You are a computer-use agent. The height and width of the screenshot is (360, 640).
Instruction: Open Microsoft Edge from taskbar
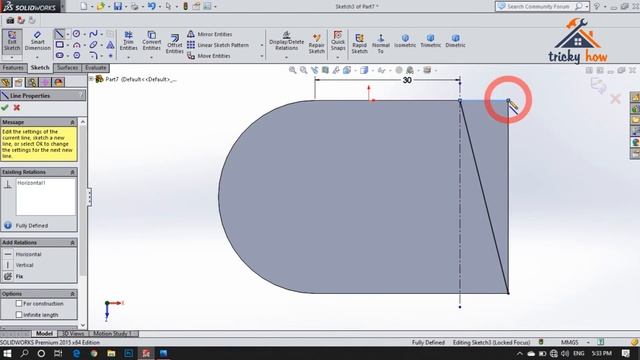point(76,353)
